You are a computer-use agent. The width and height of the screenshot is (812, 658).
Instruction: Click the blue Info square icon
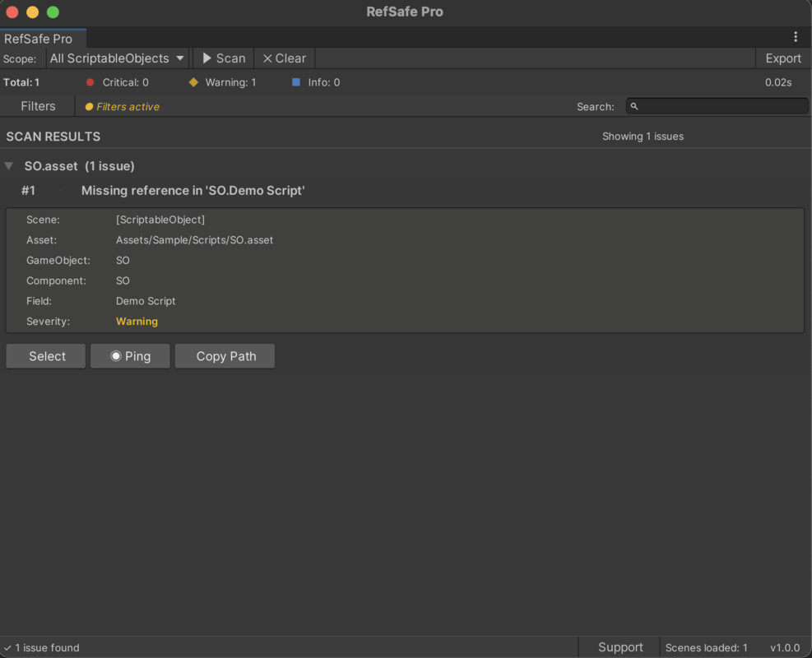[295, 82]
